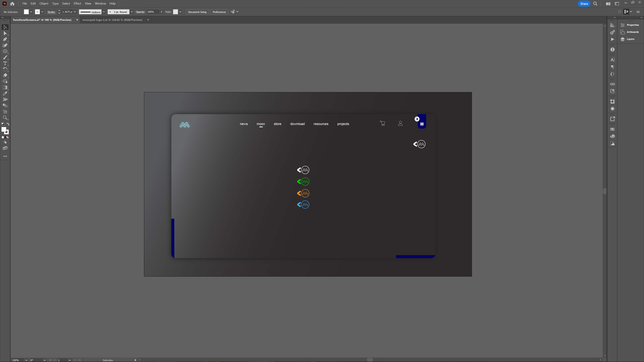
Task: Click the stroke weight value field
Action: tap(67, 12)
